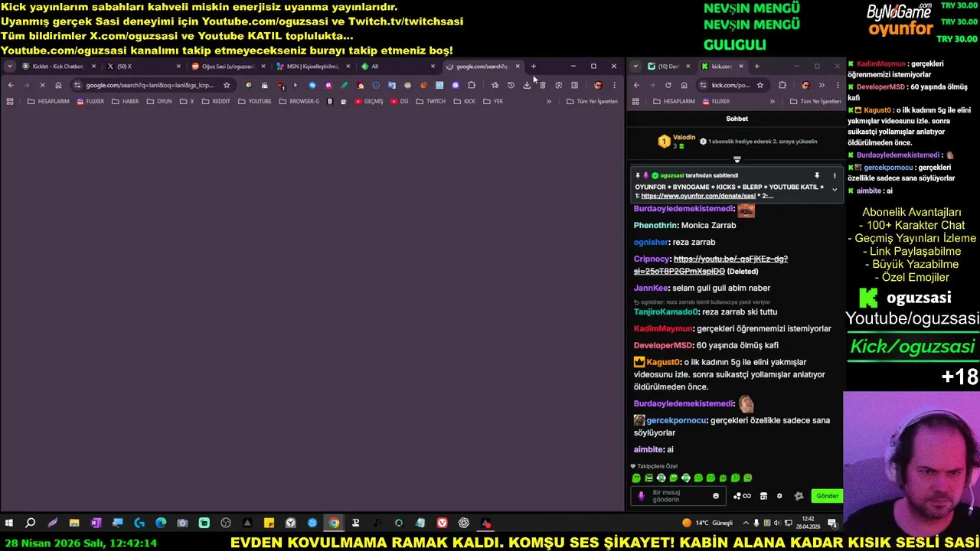Open the TWITCH bookmark folder
The image size is (980, 551).
pyautogui.click(x=430, y=101)
